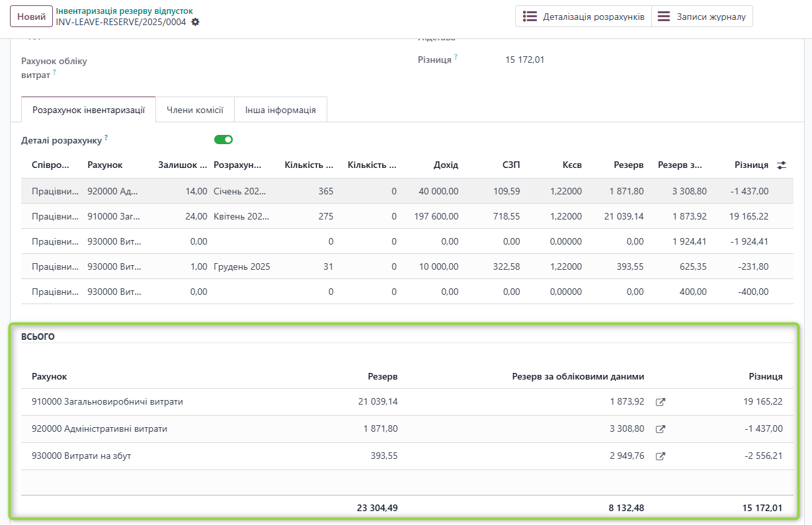Sort table by Дохід column header

coord(446,165)
